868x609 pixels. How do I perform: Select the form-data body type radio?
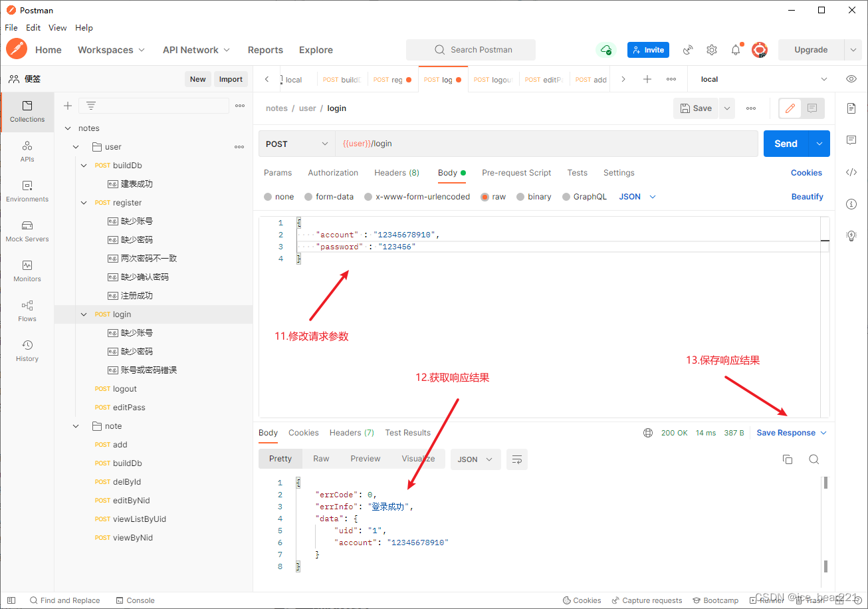point(308,197)
